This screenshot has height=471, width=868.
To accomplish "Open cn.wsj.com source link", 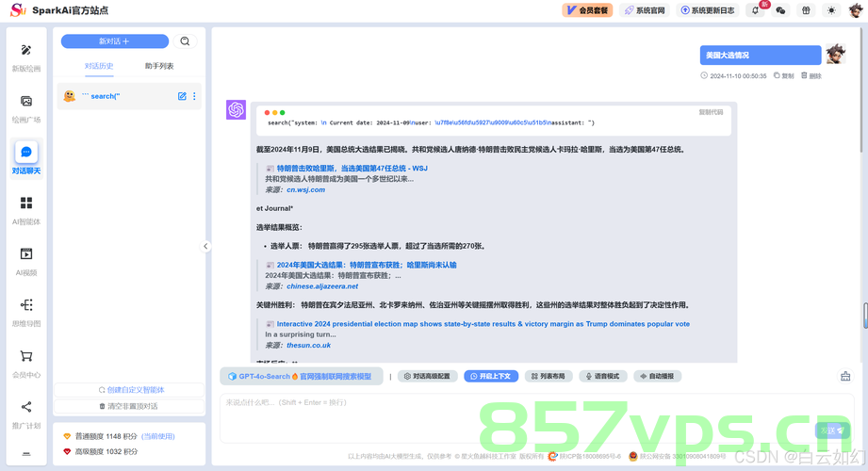I will [305, 190].
